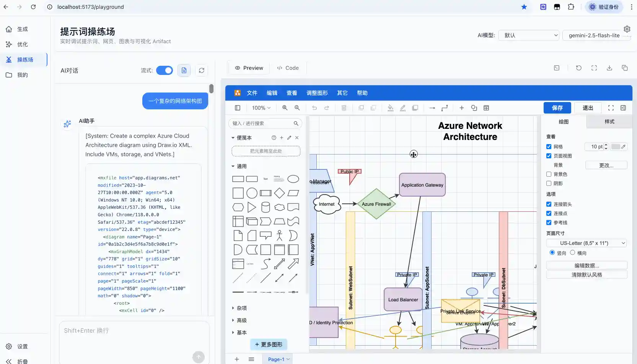Pick the diamond shape from the palette
637x364 pixels.
280,193
